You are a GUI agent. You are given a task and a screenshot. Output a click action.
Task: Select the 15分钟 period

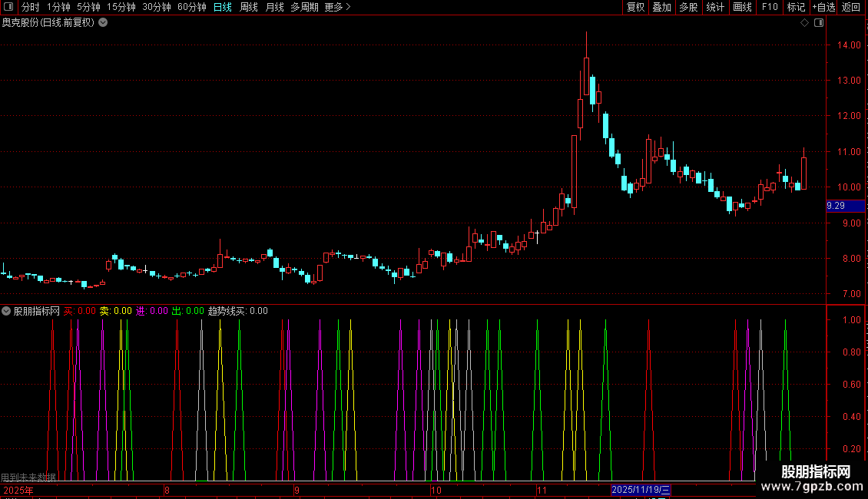[121, 7]
